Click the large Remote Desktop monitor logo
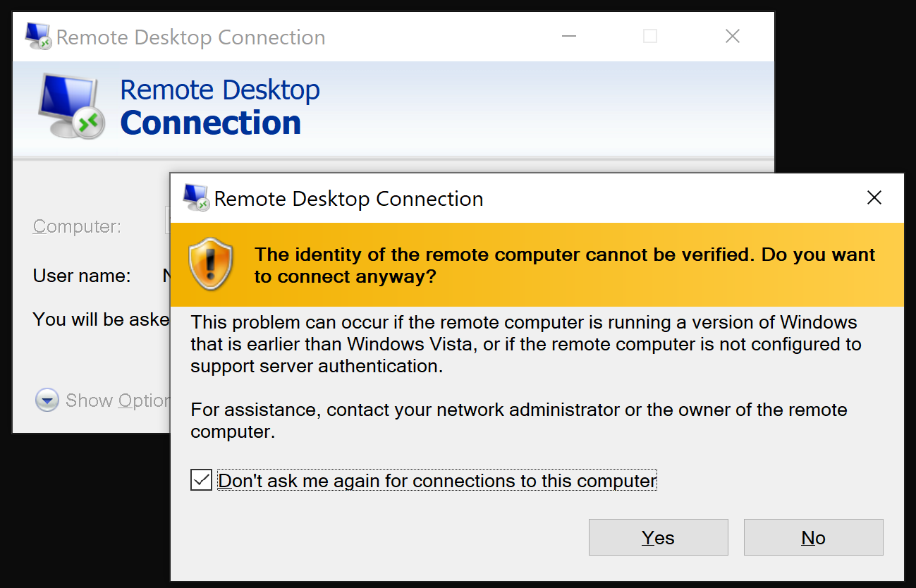This screenshot has height=588, width=916. click(x=71, y=106)
